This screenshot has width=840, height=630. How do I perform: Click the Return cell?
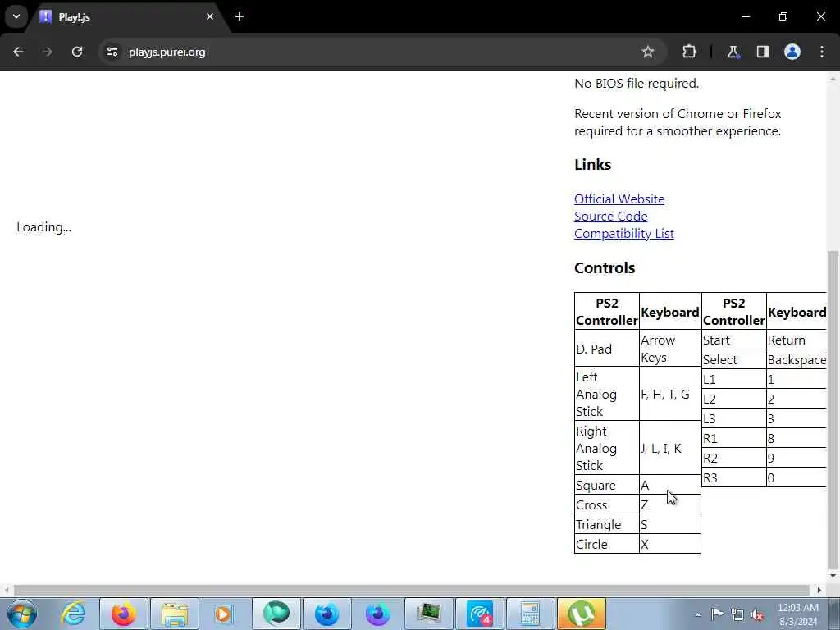pos(797,340)
